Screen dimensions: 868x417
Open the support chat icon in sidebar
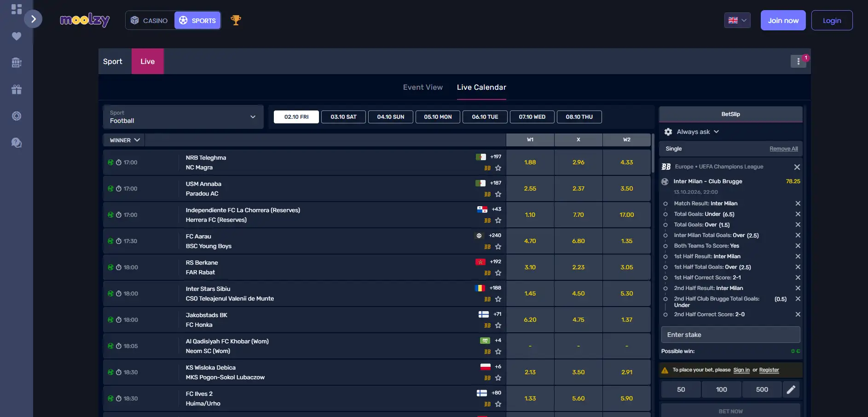click(x=17, y=143)
